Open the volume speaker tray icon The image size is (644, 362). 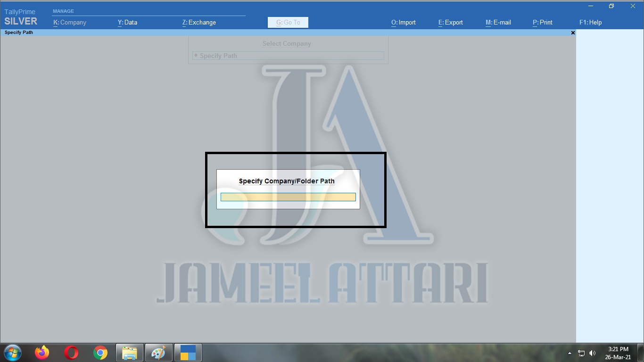coord(593,353)
